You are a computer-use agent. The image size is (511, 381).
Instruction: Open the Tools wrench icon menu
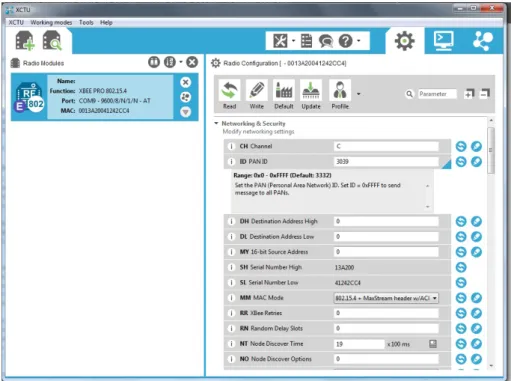tap(280, 41)
